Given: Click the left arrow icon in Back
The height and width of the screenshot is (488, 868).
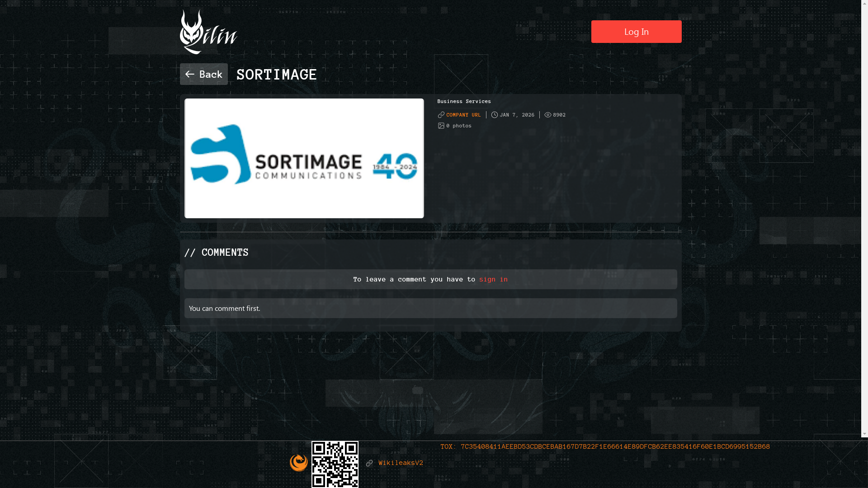Looking at the screenshot, I should click(189, 74).
